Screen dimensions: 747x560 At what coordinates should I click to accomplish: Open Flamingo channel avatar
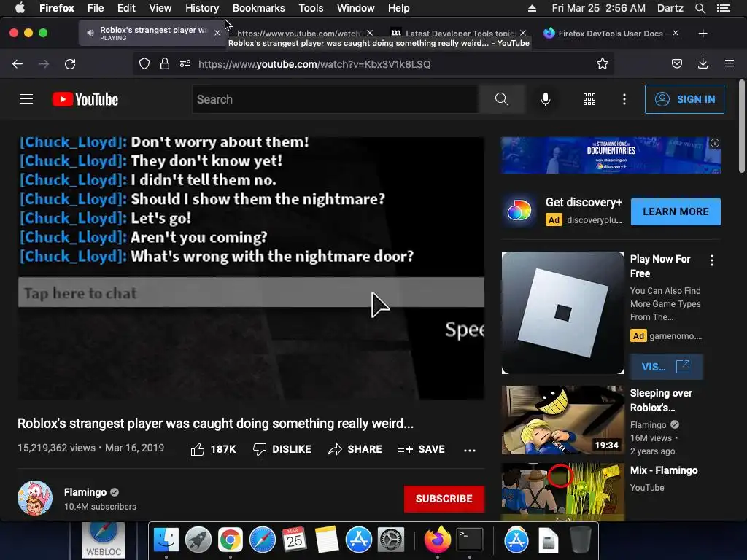[x=35, y=498]
